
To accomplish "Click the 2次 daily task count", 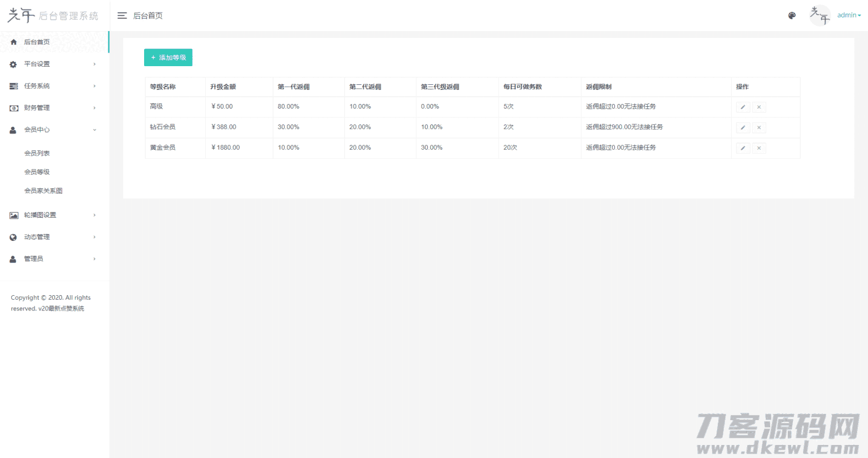I will [x=509, y=127].
